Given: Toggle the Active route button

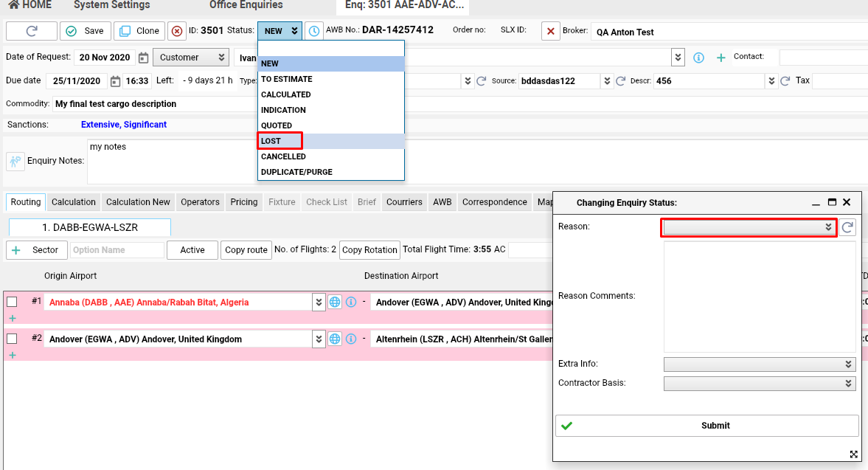Looking at the screenshot, I should click(192, 250).
